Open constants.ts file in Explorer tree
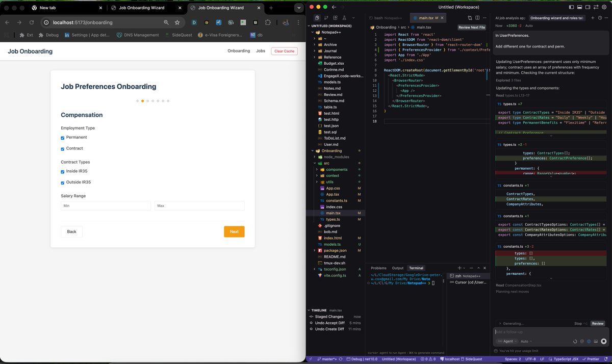This screenshot has height=364, width=612. [x=337, y=200]
